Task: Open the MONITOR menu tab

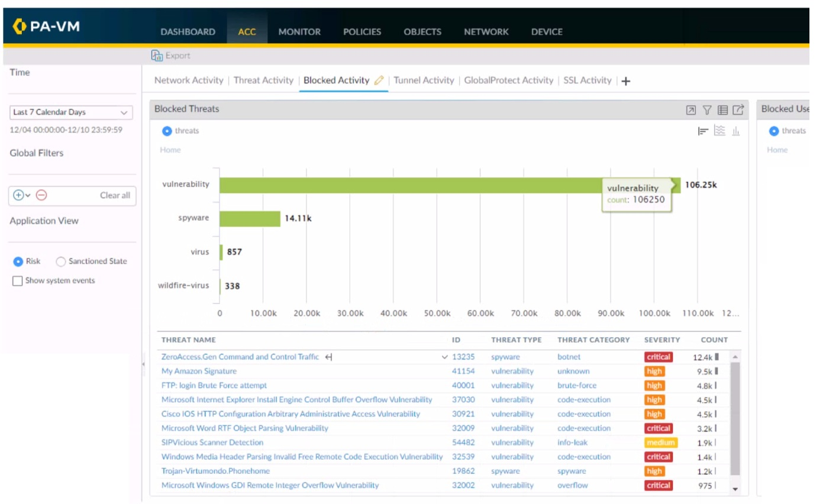Action: click(299, 32)
